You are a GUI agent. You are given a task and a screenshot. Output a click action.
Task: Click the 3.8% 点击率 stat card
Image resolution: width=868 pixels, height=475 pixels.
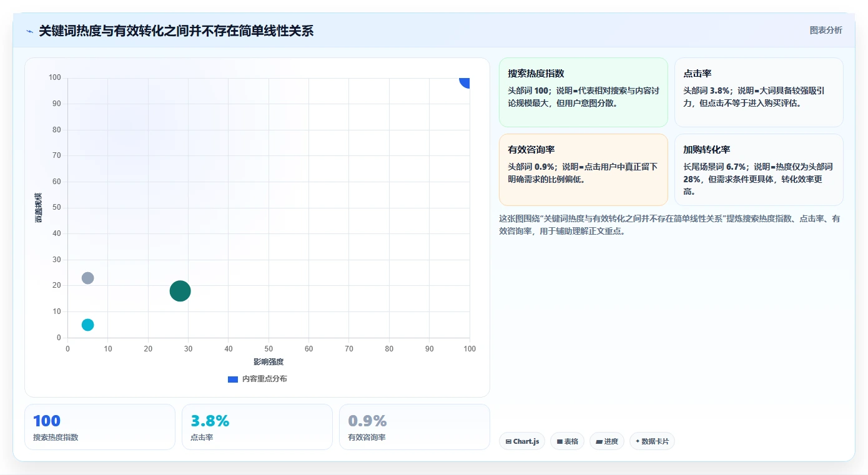click(x=257, y=427)
